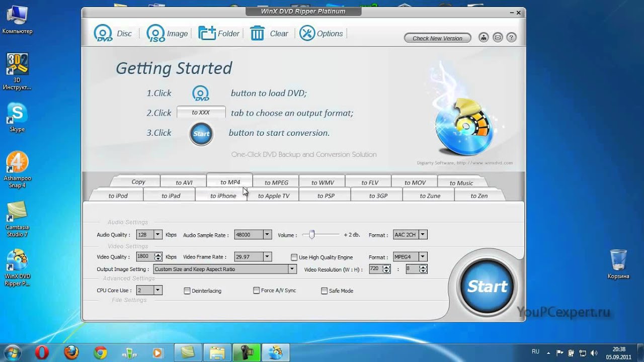This screenshot has width=644, height=362.
Task: Launch Firefox from the taskbar
Action: coord(71,352)
